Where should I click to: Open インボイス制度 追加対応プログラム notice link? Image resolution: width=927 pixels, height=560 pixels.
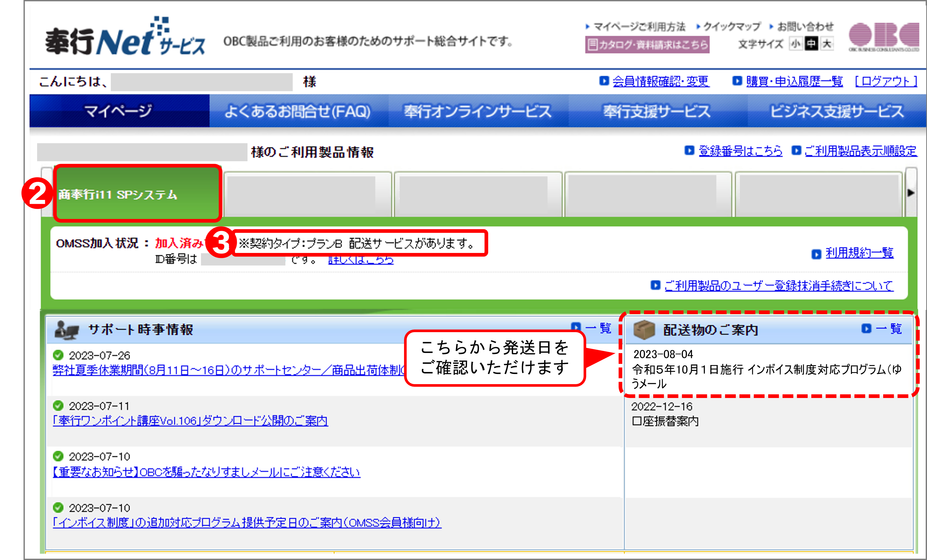click(247, 522)
